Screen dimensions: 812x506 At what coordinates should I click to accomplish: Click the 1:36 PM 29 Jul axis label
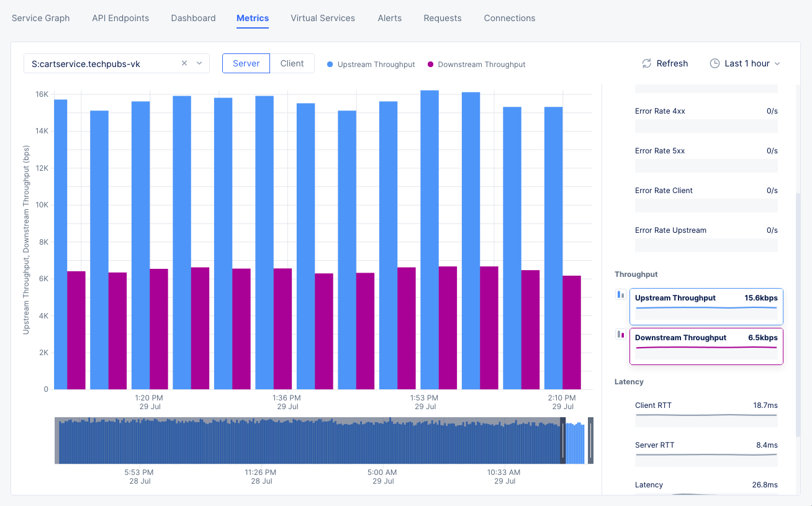tap(287, 402)
